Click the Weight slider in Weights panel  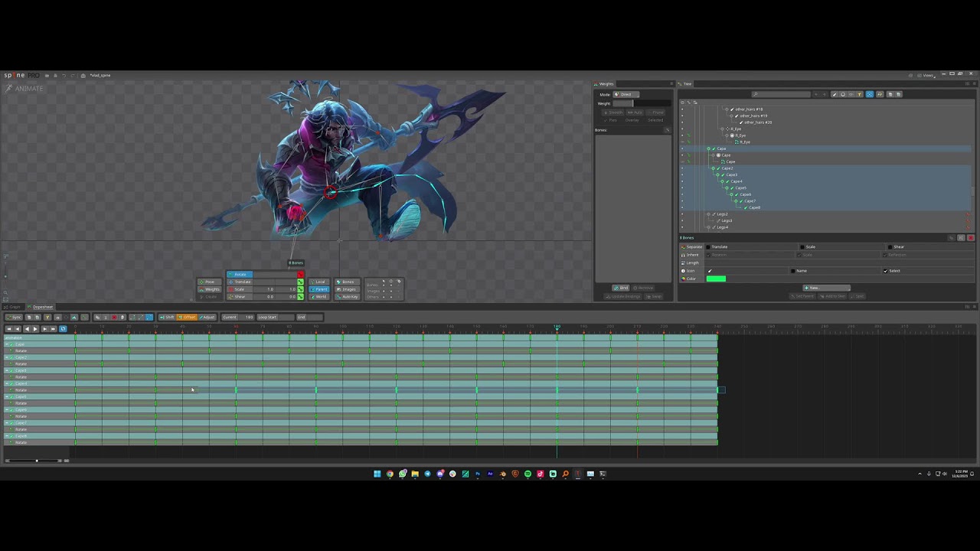642,103
